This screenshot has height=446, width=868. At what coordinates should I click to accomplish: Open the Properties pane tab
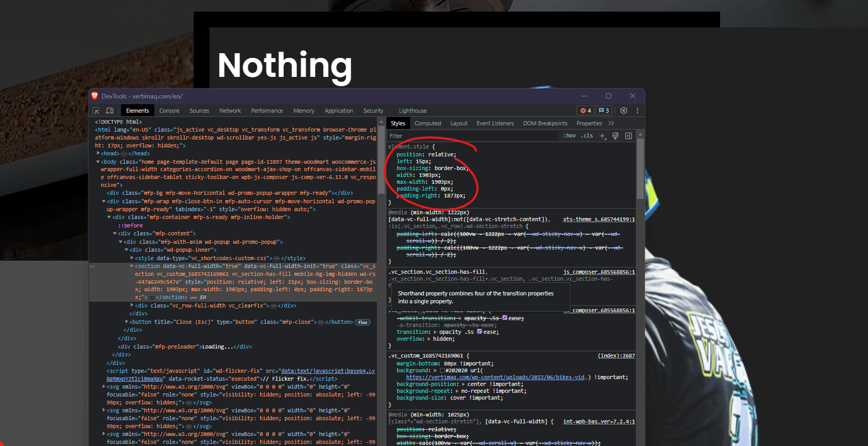[x=590, y=123]
